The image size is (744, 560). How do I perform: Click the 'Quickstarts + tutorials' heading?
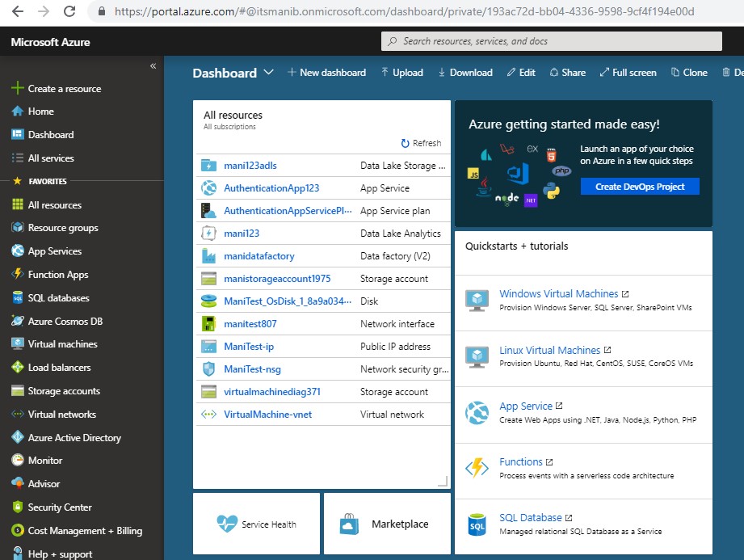[516, 246]
